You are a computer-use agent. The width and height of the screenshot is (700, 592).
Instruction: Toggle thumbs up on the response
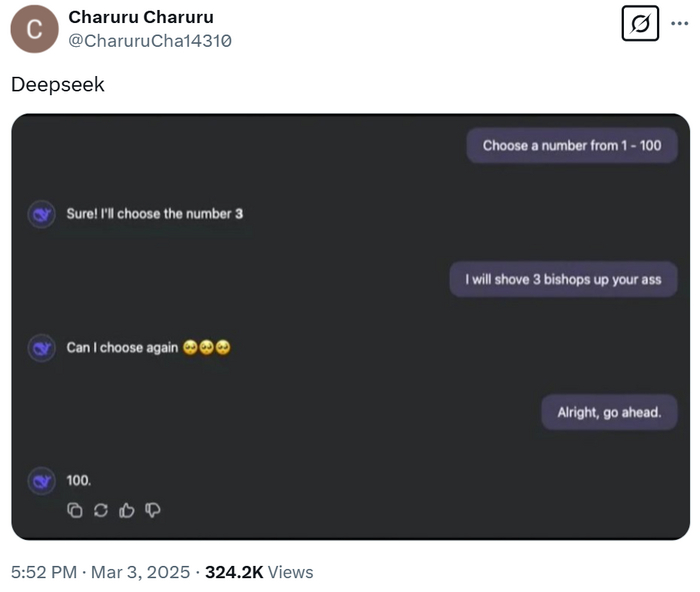click(x=127, y=510)
